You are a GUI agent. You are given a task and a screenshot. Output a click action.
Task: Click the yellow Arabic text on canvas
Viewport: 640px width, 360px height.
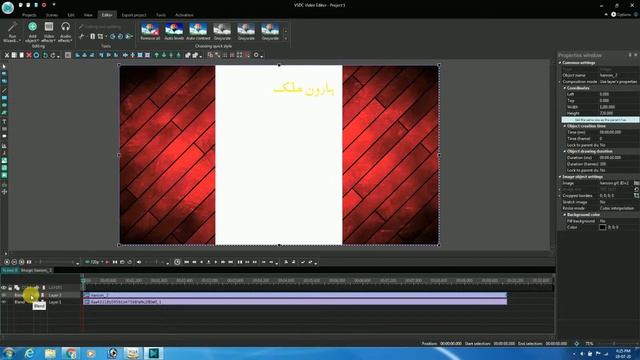click(304, 89)
